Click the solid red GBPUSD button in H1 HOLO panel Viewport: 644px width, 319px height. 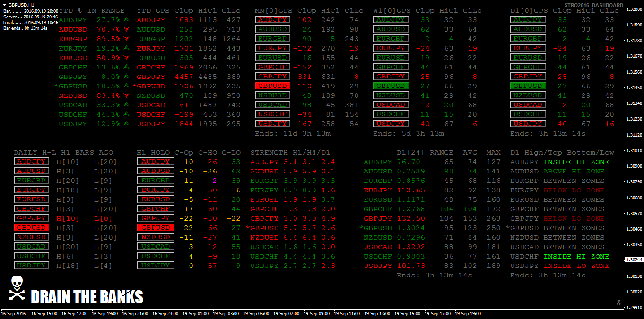pos(154,228)
